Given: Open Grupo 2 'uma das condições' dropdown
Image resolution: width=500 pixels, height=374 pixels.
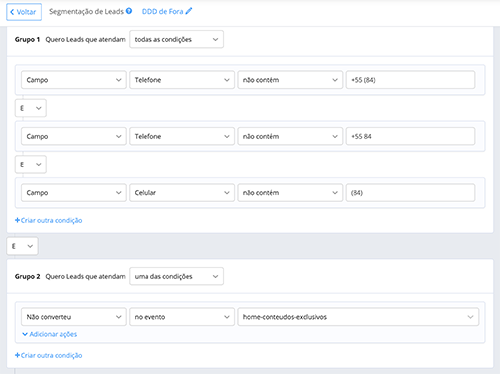Looking at the screenshot, I should tap(176, 276).
